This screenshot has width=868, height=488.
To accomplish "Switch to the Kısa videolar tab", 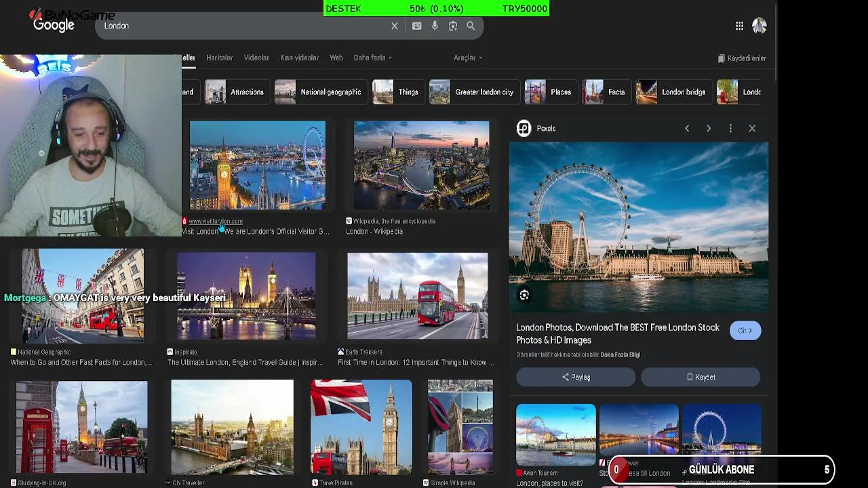I will click(299, 58).
